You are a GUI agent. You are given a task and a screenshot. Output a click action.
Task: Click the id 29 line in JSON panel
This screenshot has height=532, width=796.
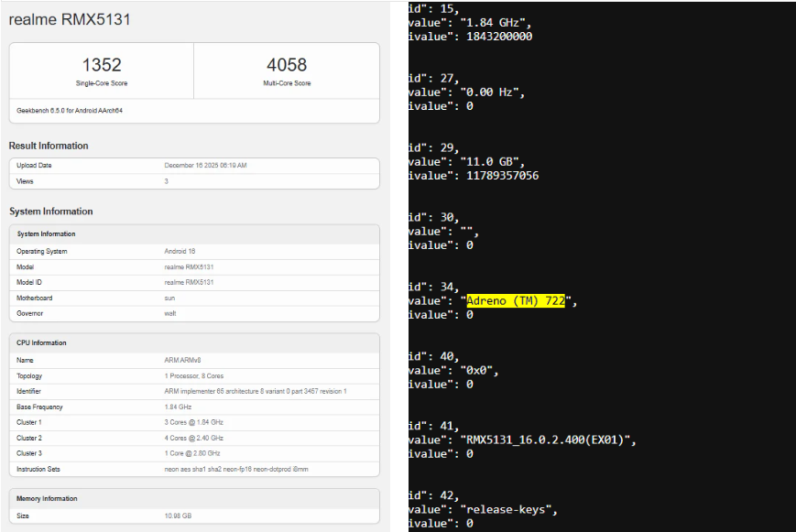tap(434, 147)
